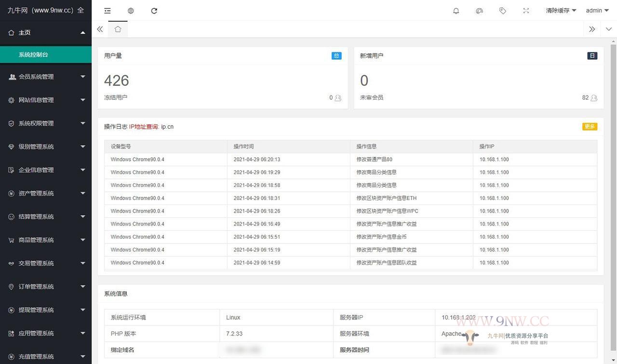Open the theme palette icon

point(479,11)
